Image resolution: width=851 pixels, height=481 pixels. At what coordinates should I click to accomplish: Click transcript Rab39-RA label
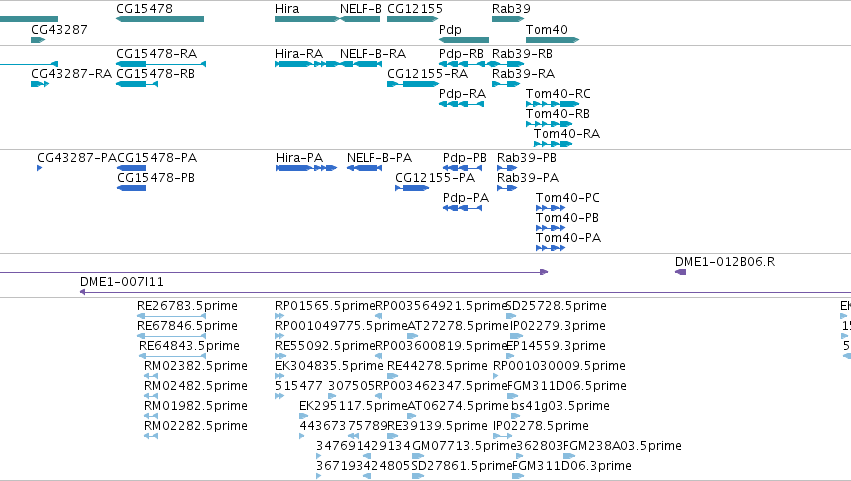point(523,74)
